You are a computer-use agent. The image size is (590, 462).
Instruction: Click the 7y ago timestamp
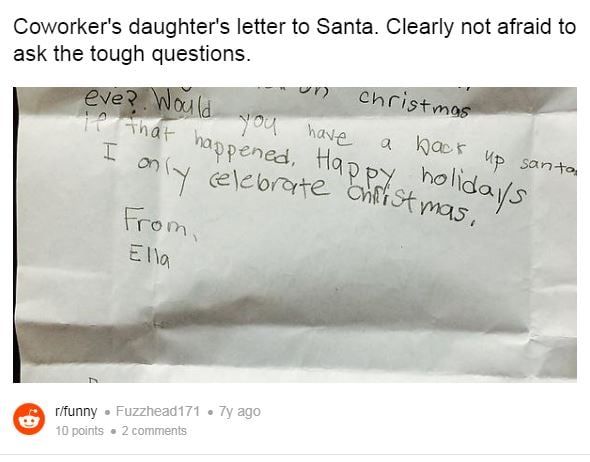pos(239,411)
